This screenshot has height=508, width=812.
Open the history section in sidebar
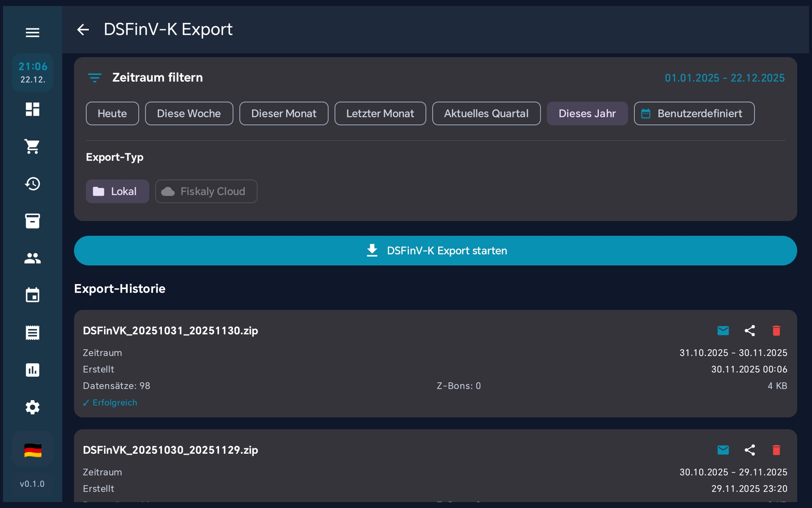[33, 184]
